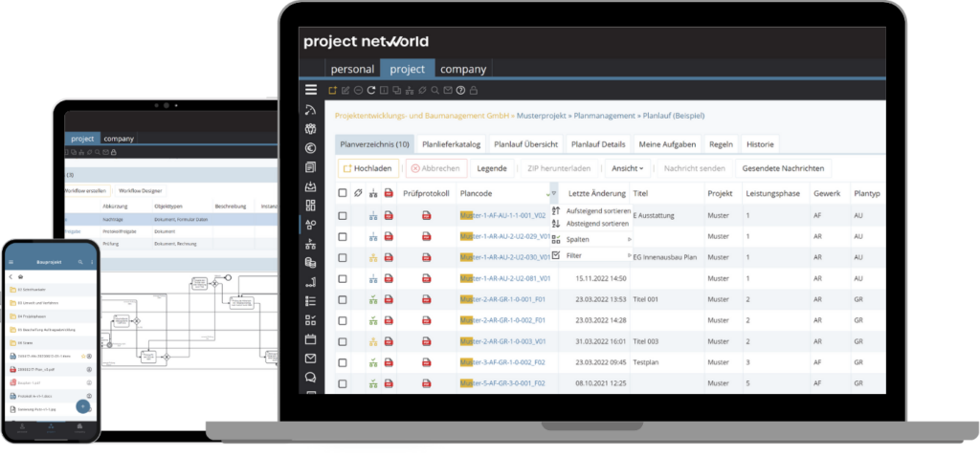Open the Regeln tab
This screenshot has height=457, width=980.
(x=722, y=144)
